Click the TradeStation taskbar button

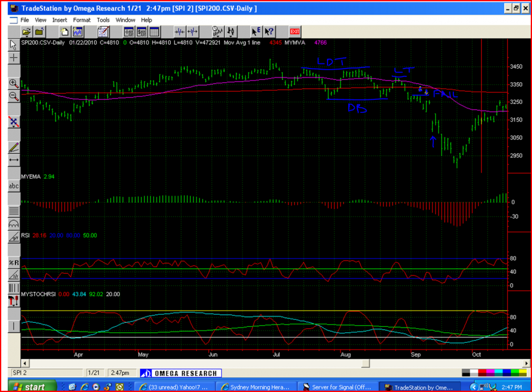coord(419,387)
